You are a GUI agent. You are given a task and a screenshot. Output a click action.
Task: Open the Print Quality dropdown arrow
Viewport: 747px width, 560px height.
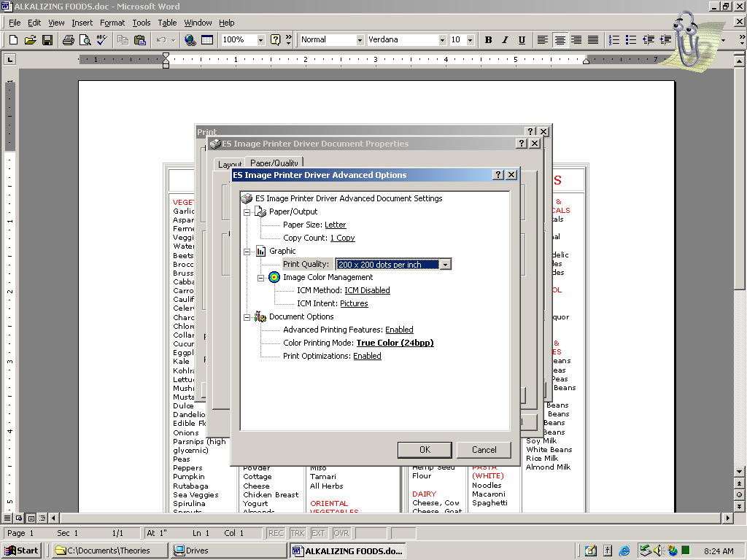pos(446,264)
